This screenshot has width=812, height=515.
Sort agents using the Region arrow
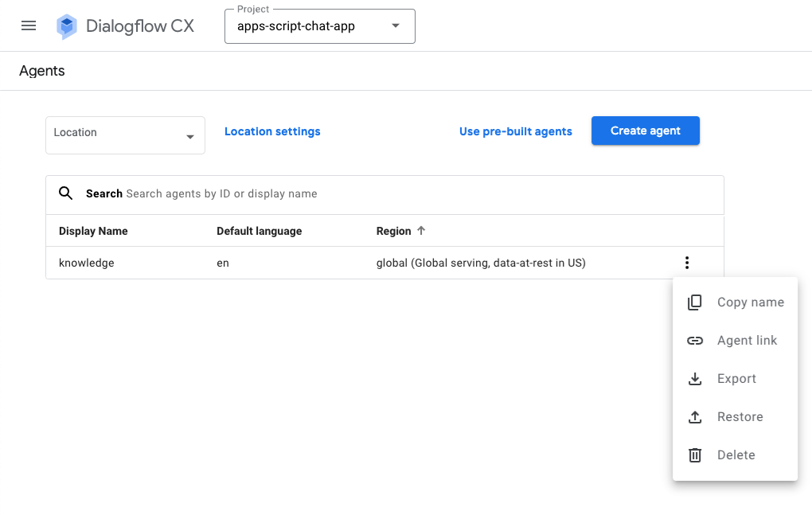click(422, 231)
